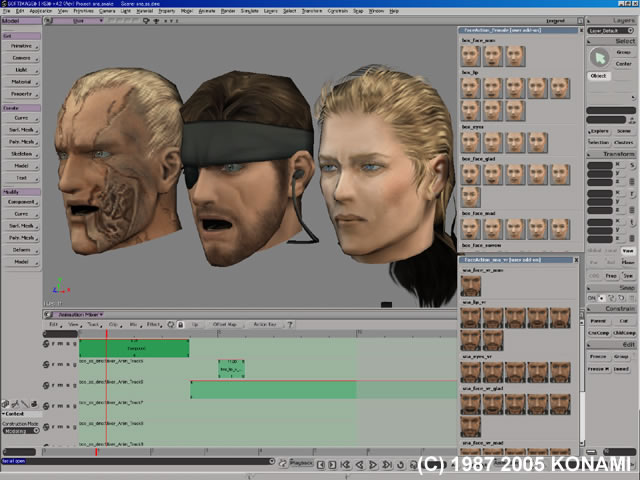Click the Freeze button in Edit panel
Image resolution: width=640 pixels, height=480 pixels.
(x=598, y=357)
